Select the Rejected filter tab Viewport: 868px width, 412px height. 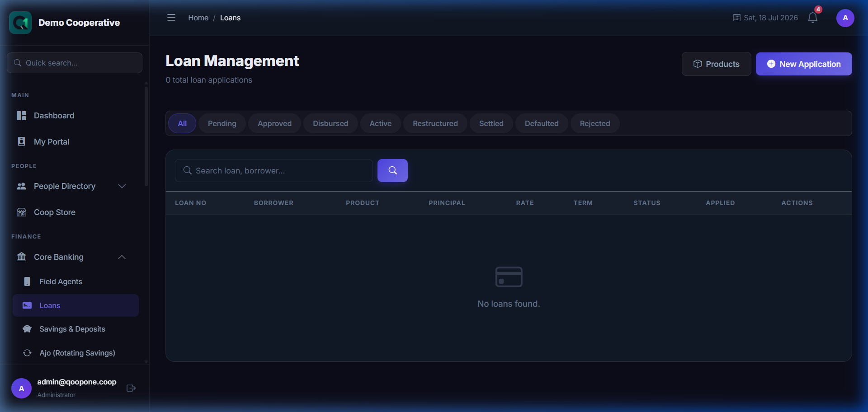(x=595, y=123)
